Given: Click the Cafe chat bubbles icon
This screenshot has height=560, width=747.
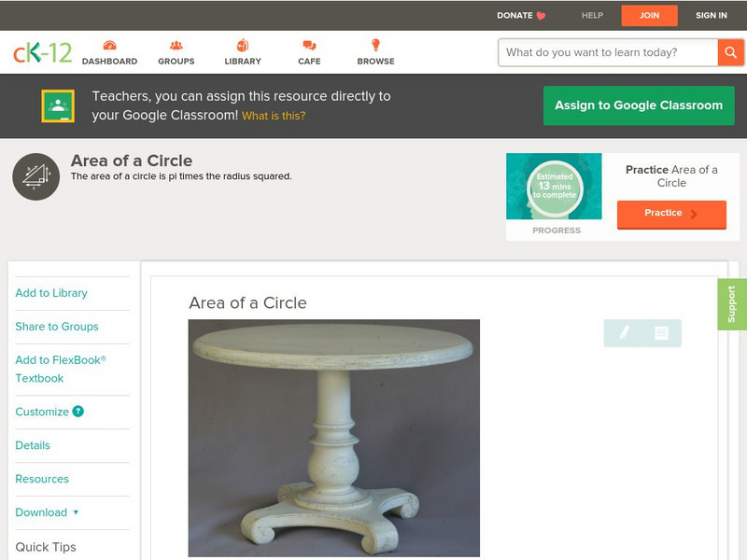Looking at the screenshot, I should click(309, 46).
